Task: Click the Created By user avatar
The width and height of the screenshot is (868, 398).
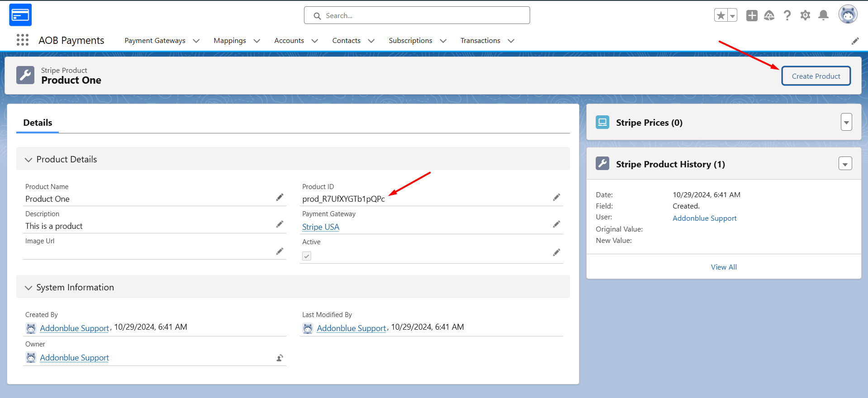Action: pos(31,328)
